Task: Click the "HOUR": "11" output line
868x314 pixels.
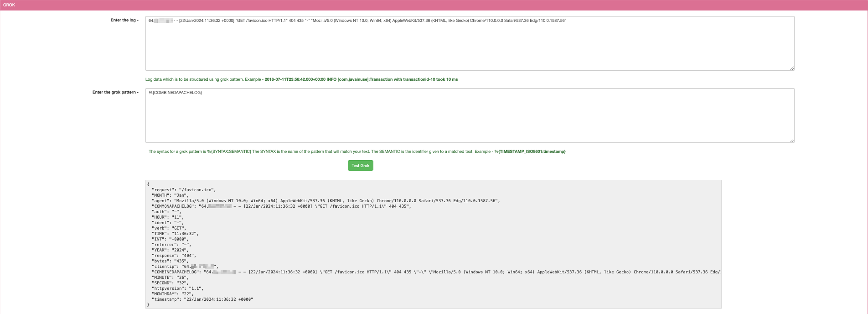Action: (x=168, y=217)
